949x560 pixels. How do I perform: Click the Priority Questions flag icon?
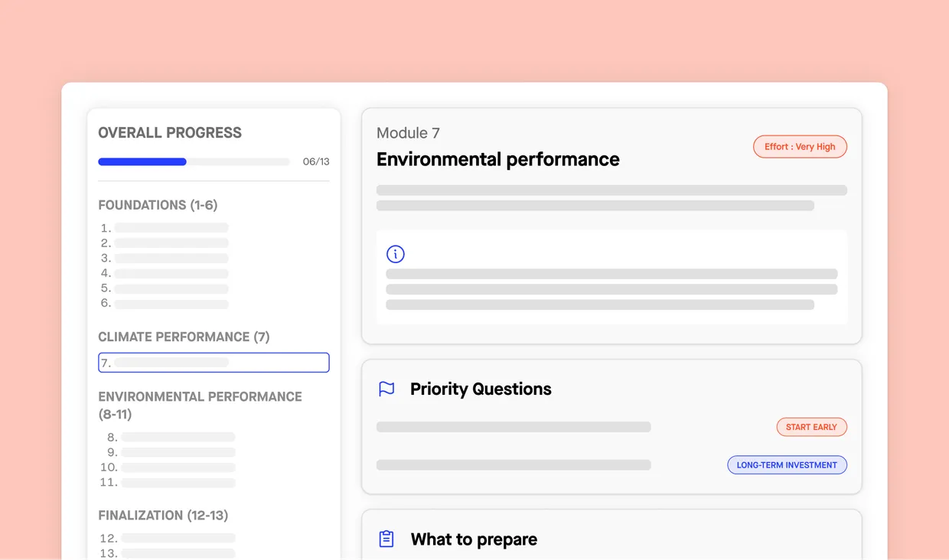click(386, 389)
